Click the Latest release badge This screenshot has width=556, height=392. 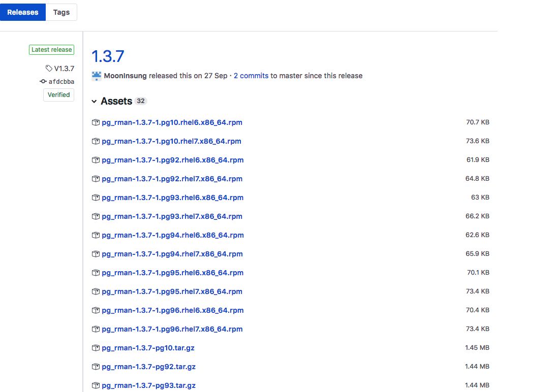click(x=51, y=50)
